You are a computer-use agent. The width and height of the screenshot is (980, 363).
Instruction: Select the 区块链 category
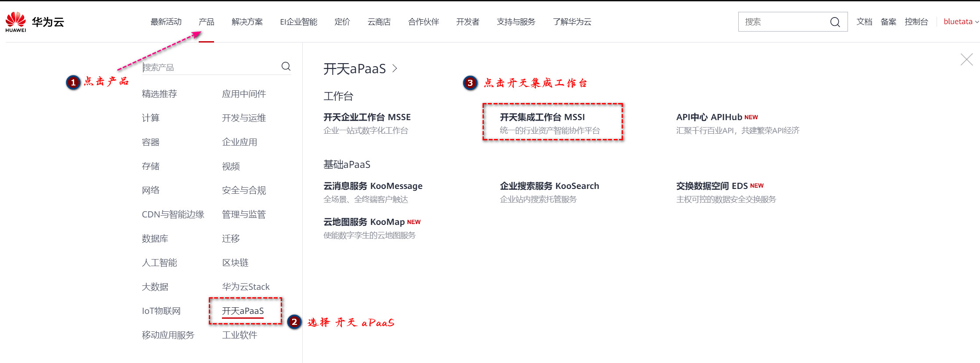pos(235,263)
